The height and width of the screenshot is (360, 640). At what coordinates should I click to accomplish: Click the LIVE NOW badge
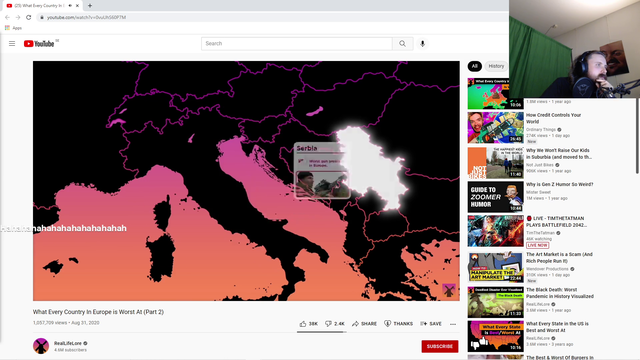(538, 245)
